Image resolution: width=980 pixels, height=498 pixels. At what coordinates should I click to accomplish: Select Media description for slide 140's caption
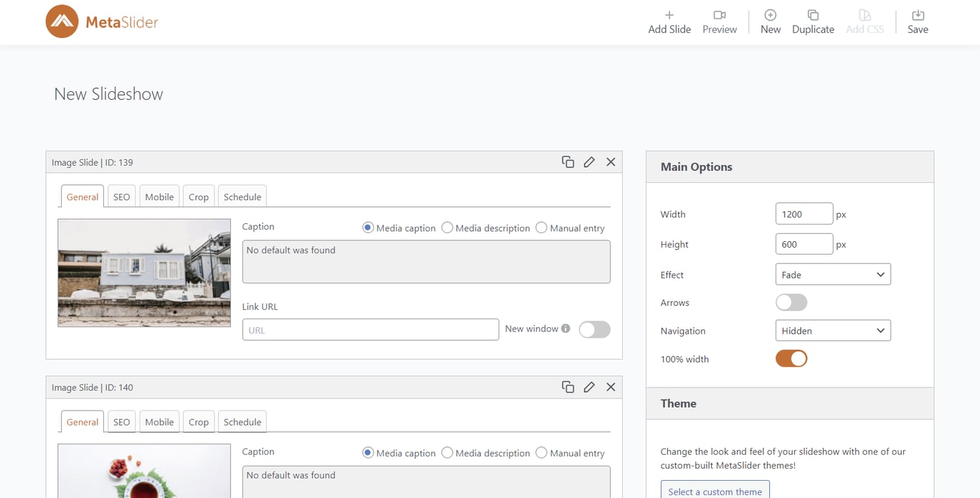tap(447, 453)
